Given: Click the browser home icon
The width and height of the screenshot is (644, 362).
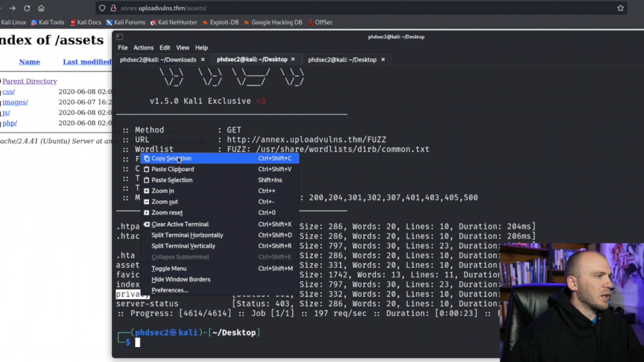Looking at the screenshot, I should pyautogui.click(x=42, y=8).
